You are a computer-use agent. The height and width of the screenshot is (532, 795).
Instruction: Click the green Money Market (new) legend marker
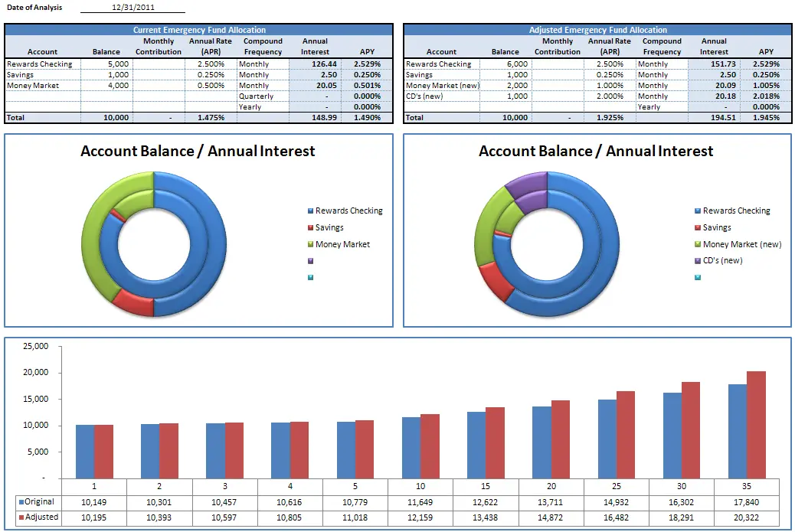click(x=698, y=245)
